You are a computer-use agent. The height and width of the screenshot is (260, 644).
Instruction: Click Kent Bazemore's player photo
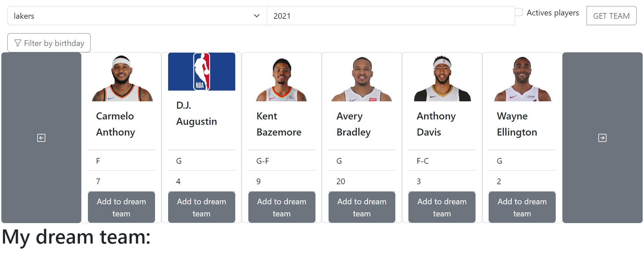(282, 77)
